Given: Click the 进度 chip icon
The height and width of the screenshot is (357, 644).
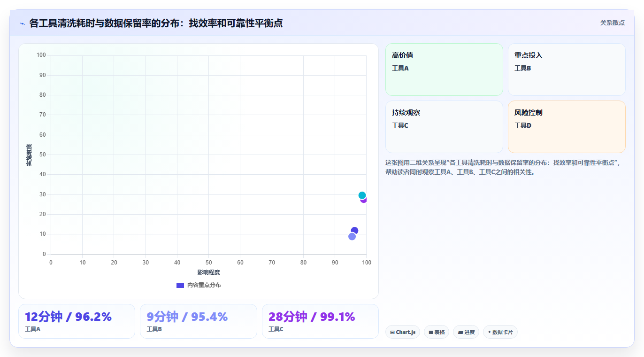Looking at the screenshot, I should coord(460,332).
